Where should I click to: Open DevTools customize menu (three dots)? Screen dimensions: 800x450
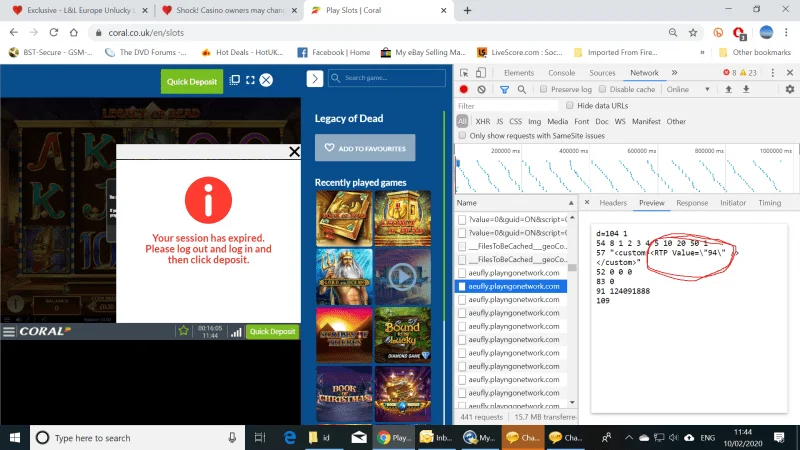coord(772,73)
